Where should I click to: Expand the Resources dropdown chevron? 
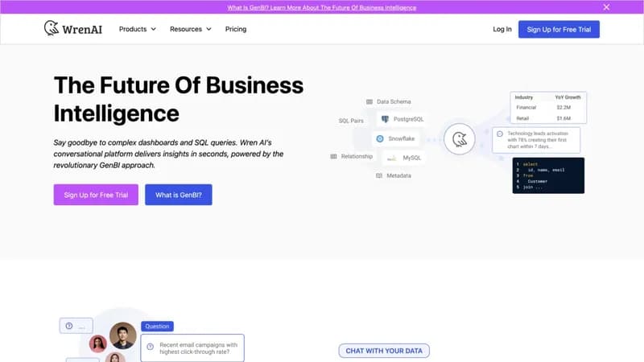208,29
